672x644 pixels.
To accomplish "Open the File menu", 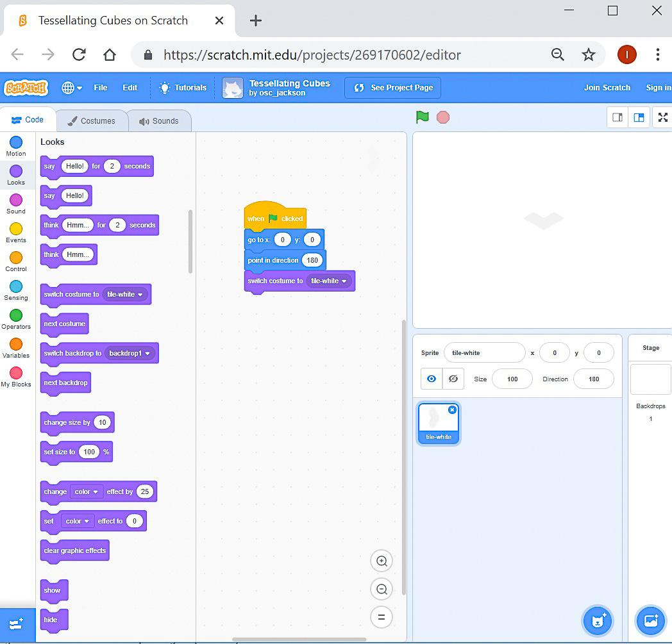I will point(101,88).
